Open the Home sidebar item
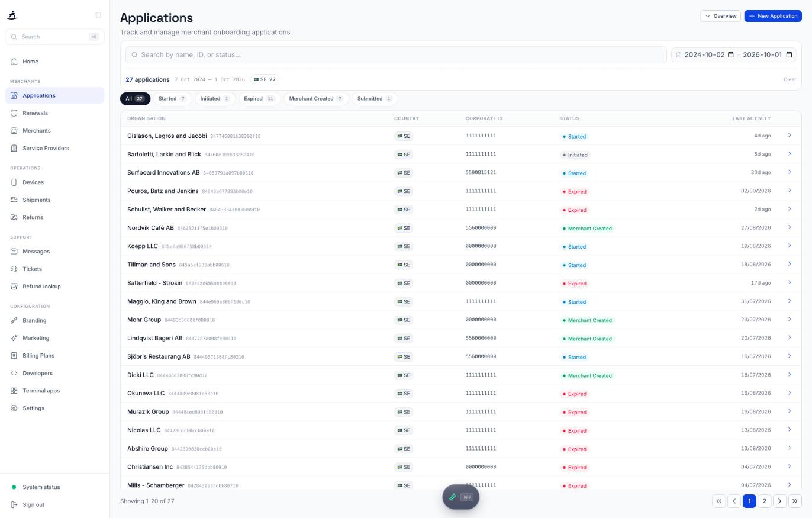This screenshot has width=812, height=518. 54,62
